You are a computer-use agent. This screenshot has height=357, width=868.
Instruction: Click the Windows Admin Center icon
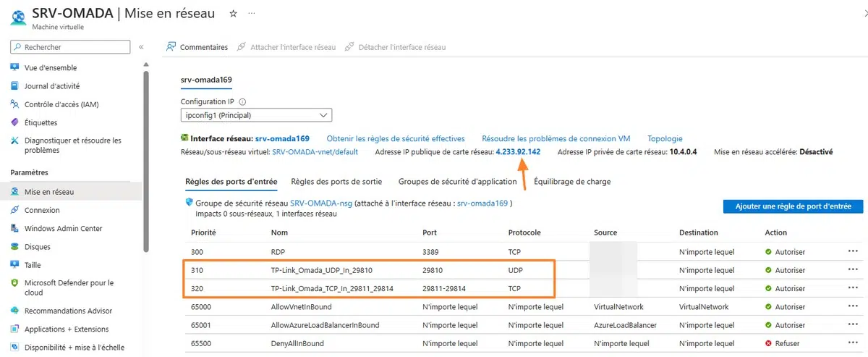(14, 229)
